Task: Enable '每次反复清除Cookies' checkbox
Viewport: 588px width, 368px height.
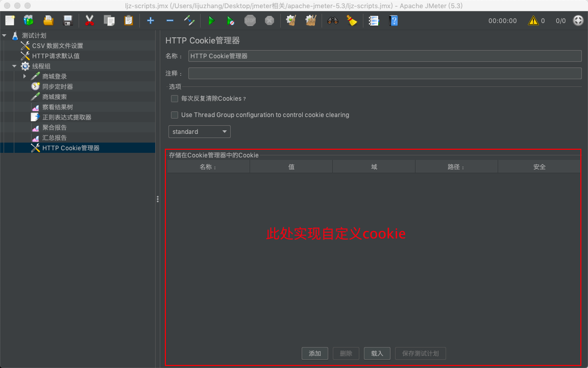Action: tap(175, 98)
